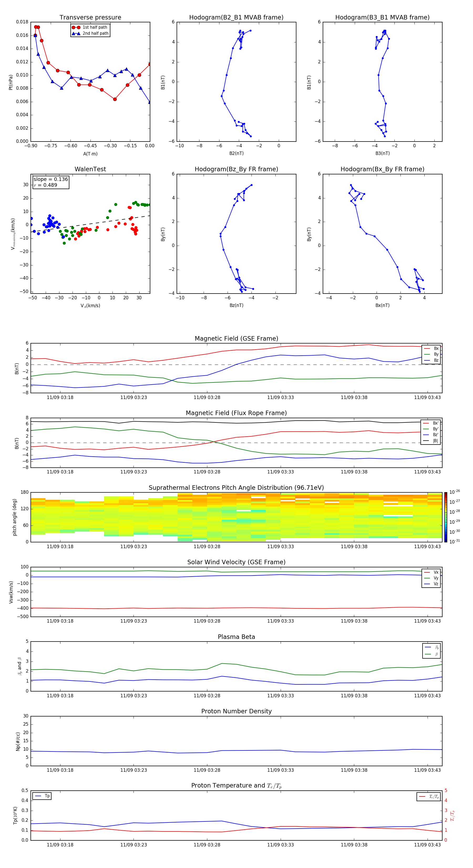Click "11/09 03:43" tick under Proton Number Density panel
Viewport: 473px width, 868px height.
427,770
